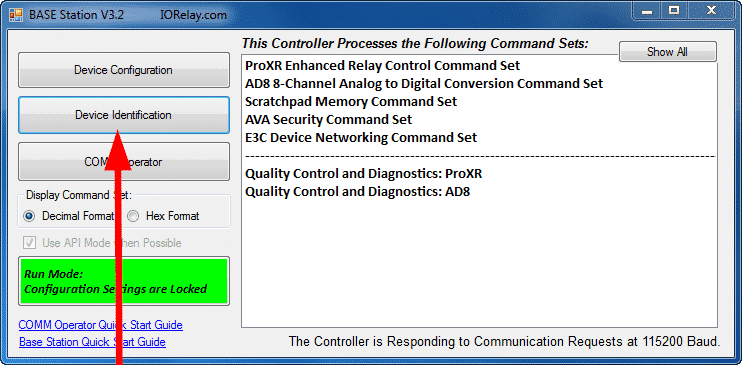This screenshot has height=365, width=742.
Task: Open Base Station Quick Start Guide link
Action: (x=92, y=342)
